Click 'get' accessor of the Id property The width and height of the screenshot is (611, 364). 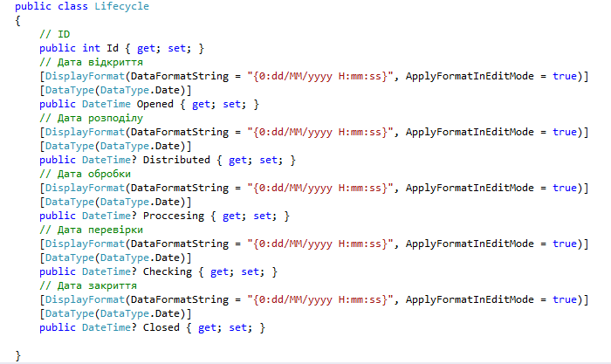(x=147, y=49)
